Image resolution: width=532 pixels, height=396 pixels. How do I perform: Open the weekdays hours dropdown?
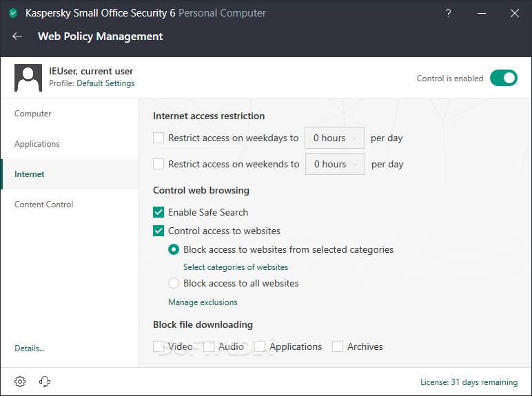334,138
